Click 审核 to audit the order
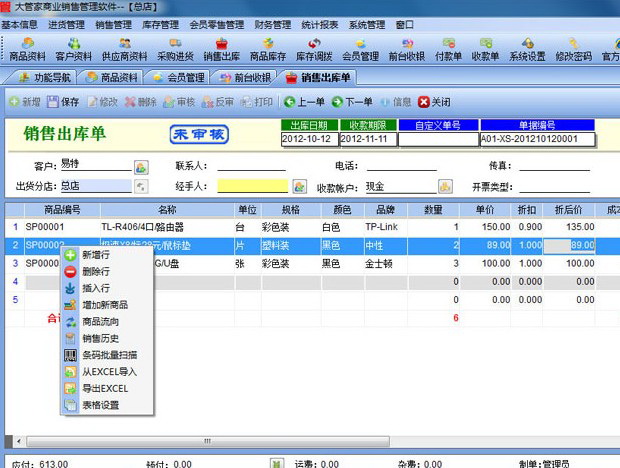 180,102
